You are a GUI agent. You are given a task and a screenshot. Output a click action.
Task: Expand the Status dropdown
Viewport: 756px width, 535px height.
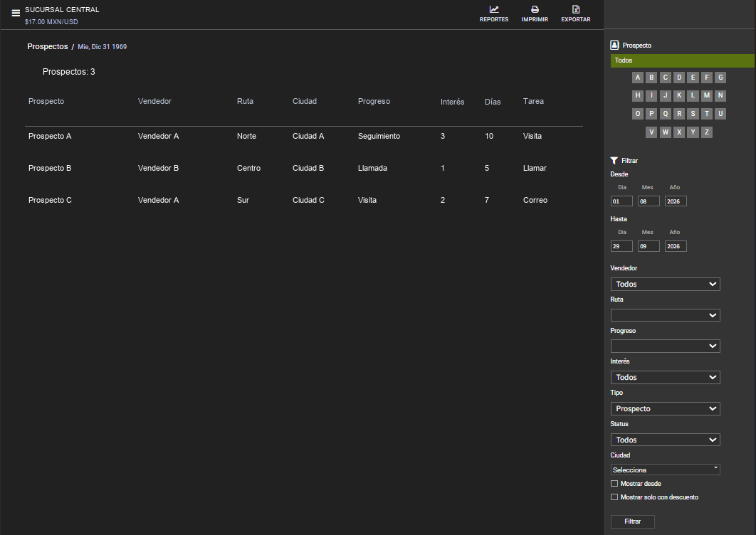[666, 440]
